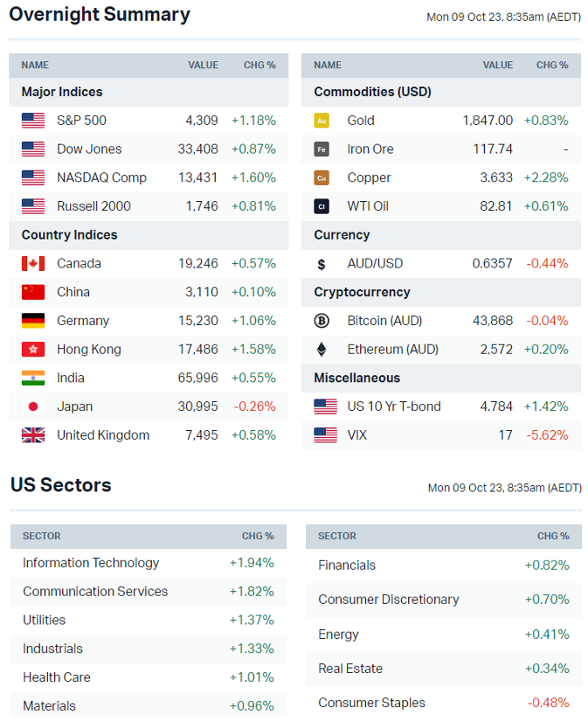Click the Germany flag icon
The image size is (588, 722).
coord(33,321)
